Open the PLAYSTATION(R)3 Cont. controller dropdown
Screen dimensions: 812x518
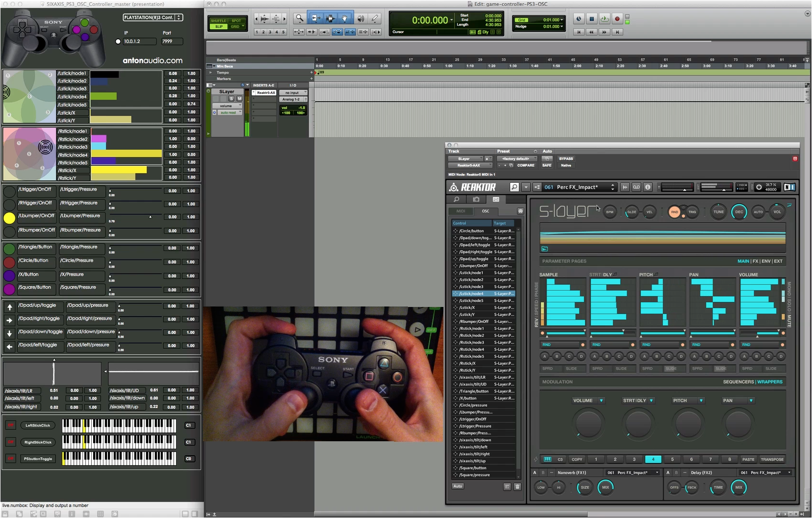(153, 17)
